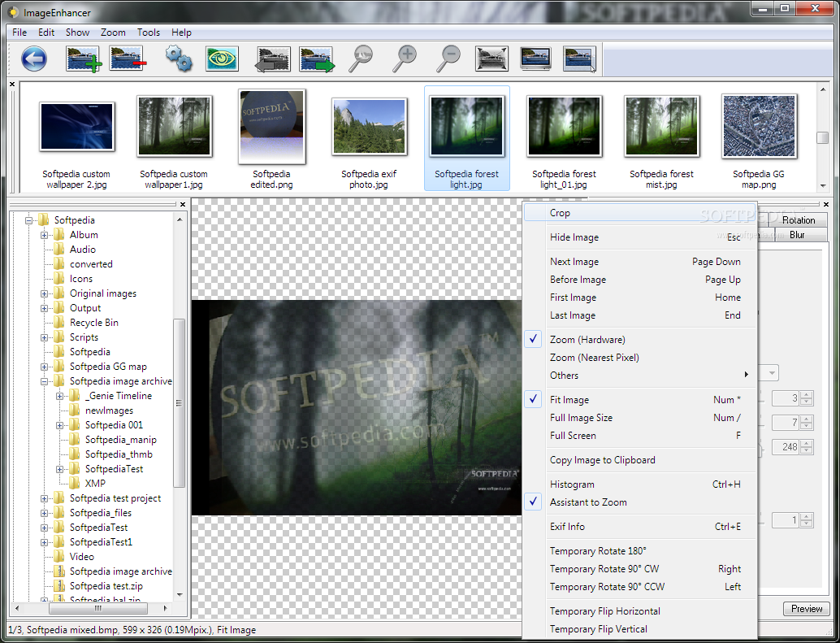Expand the _Genie Timeline folder

(59, 396)
